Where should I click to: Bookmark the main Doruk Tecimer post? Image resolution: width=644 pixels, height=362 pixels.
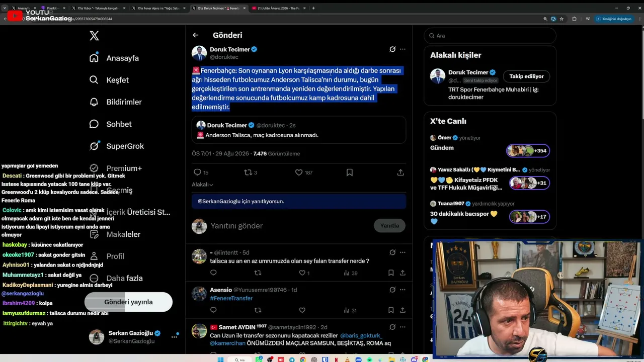[x=350, y=172]
